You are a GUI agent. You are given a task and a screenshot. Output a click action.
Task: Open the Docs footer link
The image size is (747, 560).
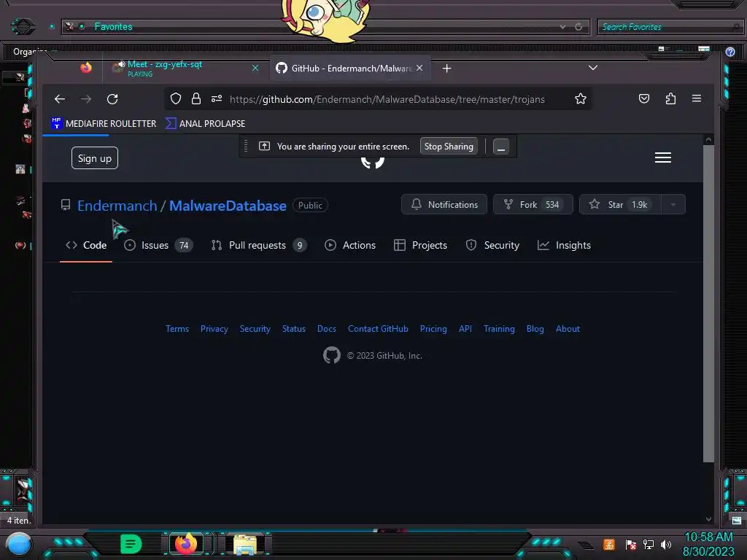coord(326,329)
